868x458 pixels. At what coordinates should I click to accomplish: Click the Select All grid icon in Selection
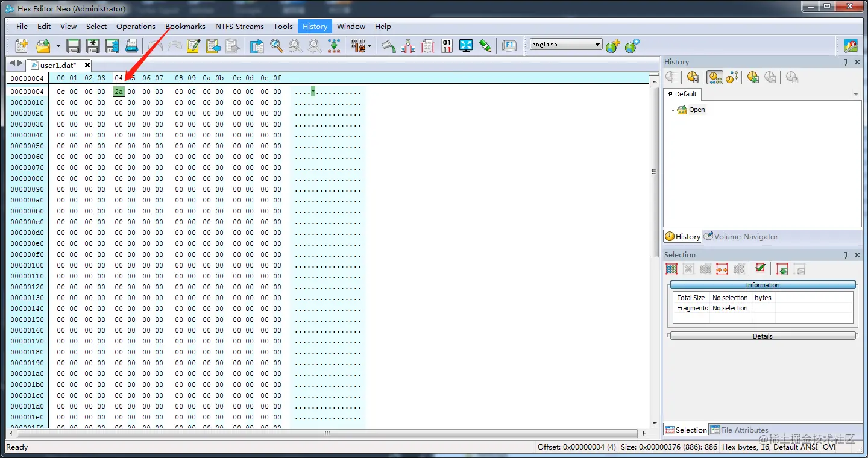tap(671, 269)
